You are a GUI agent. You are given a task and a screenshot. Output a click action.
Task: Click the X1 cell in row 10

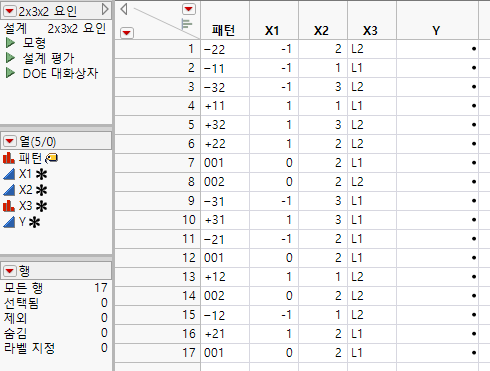click(x=274, y=220)
